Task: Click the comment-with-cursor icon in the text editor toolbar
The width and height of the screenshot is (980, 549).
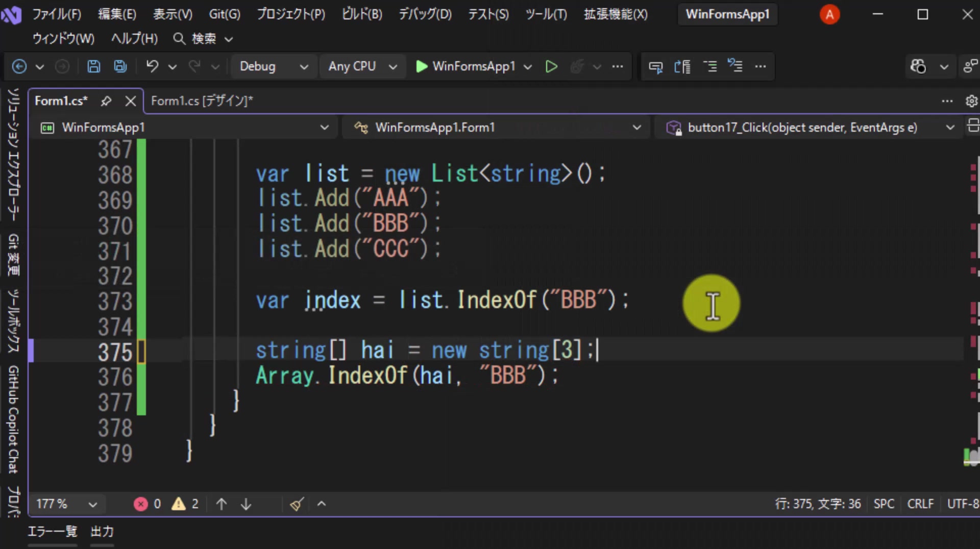Action: click(655, 66)
